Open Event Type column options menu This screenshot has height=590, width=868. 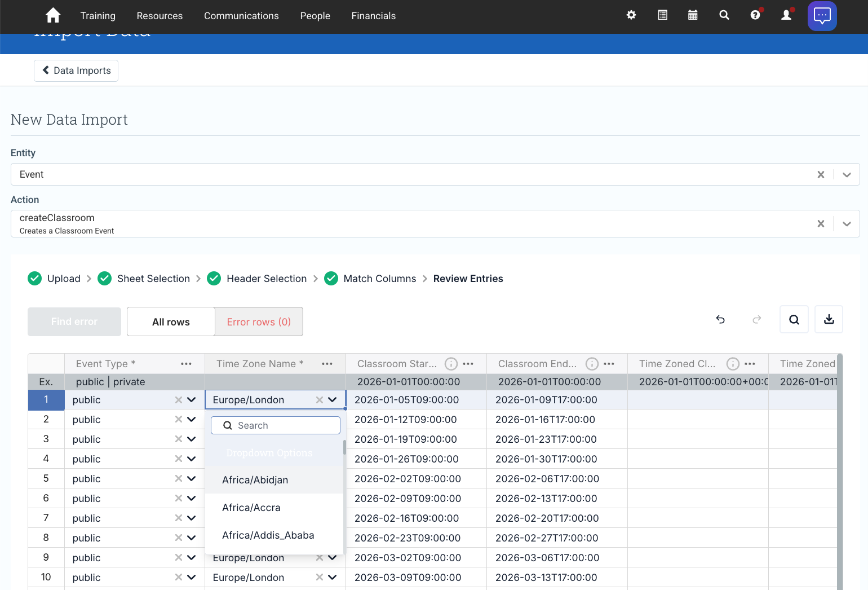coord(186,364)
